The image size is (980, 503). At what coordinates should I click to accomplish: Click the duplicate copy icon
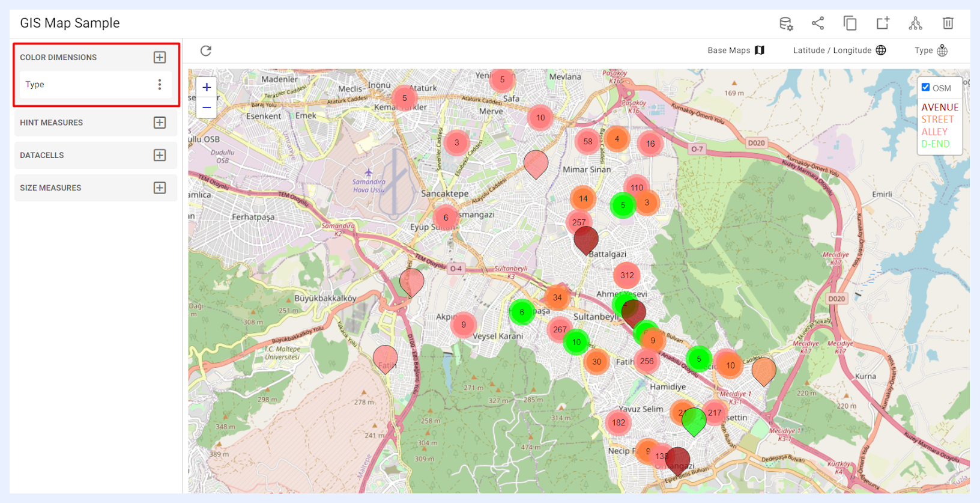click(x=850, y=23)
